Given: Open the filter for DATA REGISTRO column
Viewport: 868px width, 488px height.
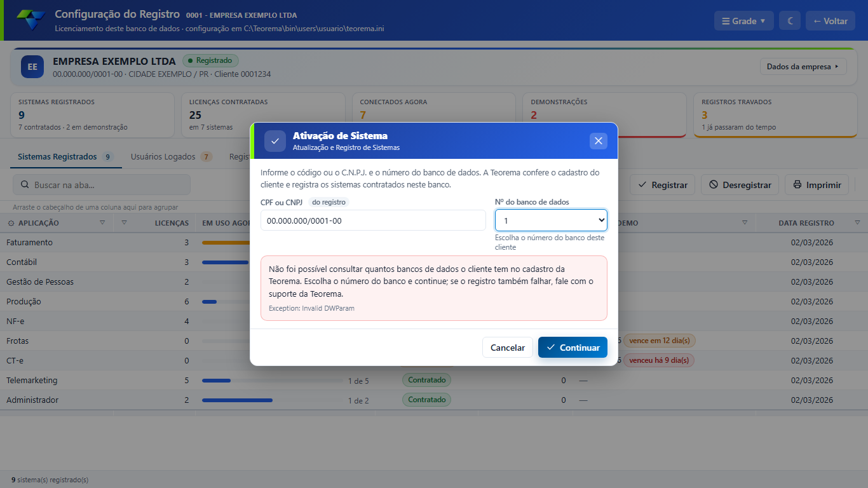Looking at the screenshot, I should point(857,223).
